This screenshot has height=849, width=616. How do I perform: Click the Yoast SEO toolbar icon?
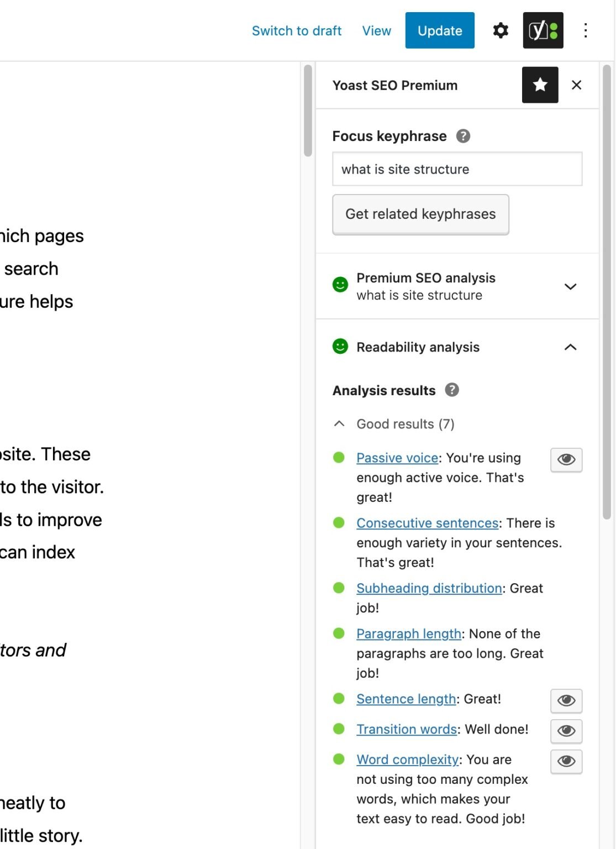pyautogui.click(x=543, y=30)
